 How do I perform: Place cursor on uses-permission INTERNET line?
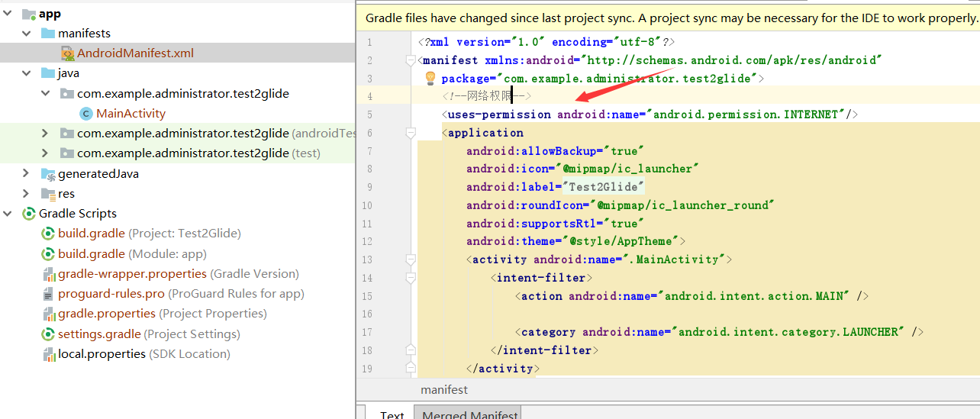650,114
